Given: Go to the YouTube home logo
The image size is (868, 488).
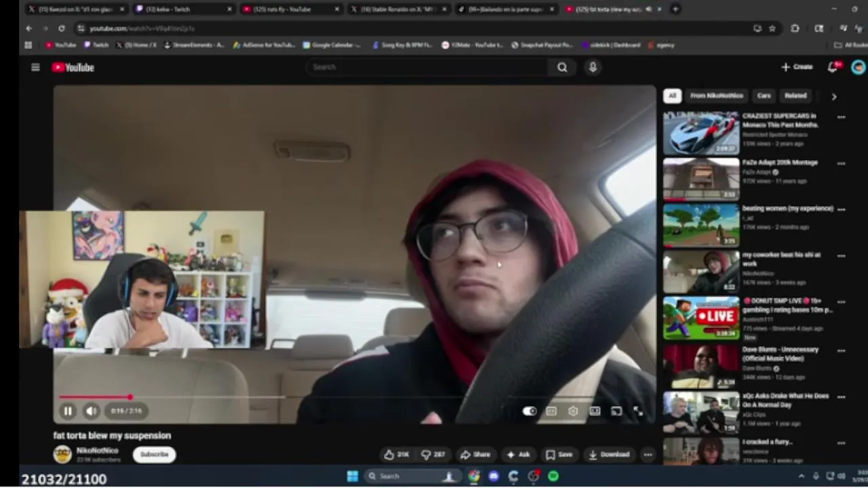Looking at the screenshot, I should pos(73,67).
